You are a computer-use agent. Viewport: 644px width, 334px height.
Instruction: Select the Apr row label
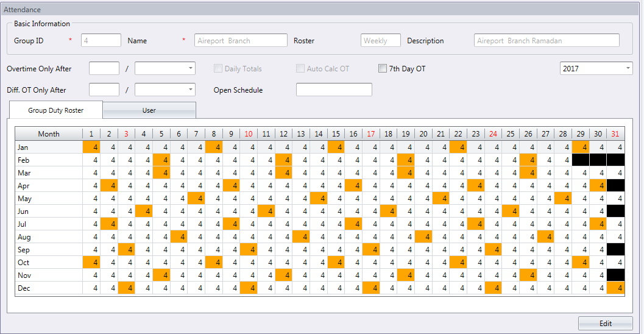[49, 185]
